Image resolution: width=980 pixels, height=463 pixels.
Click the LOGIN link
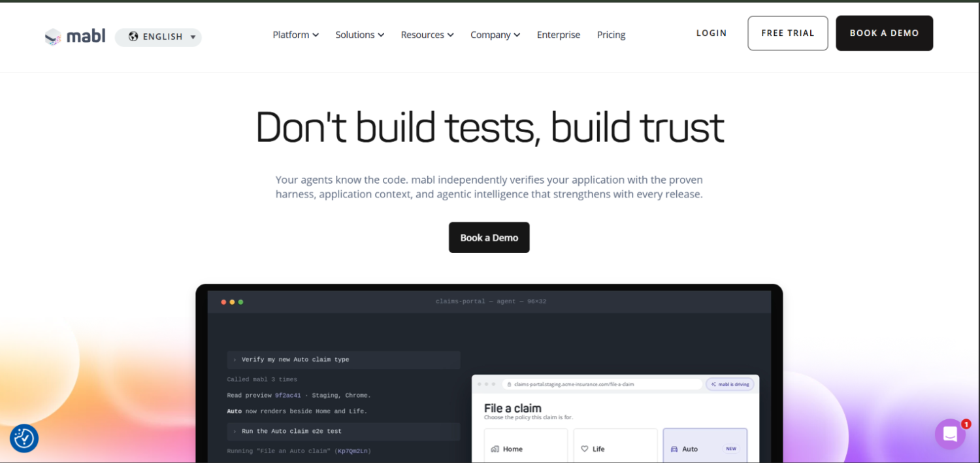pyautogui.click(x=711, y=33)
